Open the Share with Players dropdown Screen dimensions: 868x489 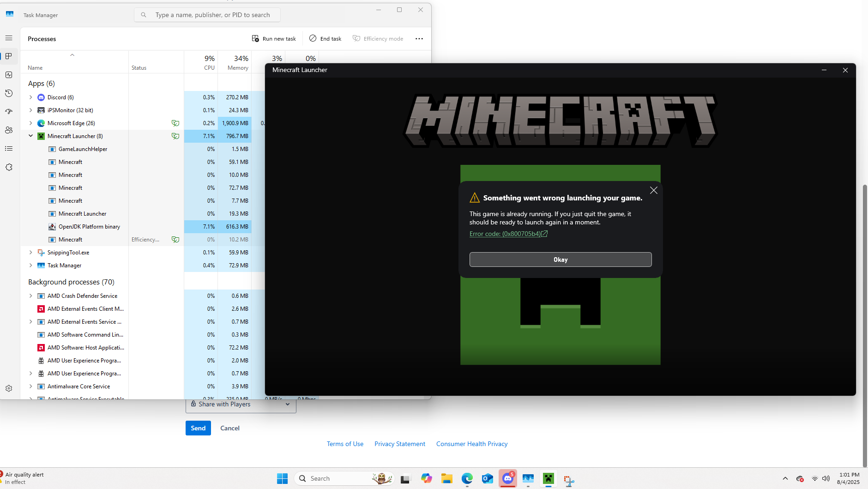tap(241, 404)
